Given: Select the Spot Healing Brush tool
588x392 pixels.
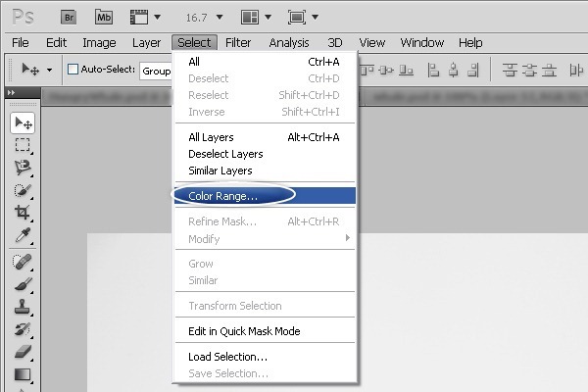Looking at the screenshot, I should [23, 262].
